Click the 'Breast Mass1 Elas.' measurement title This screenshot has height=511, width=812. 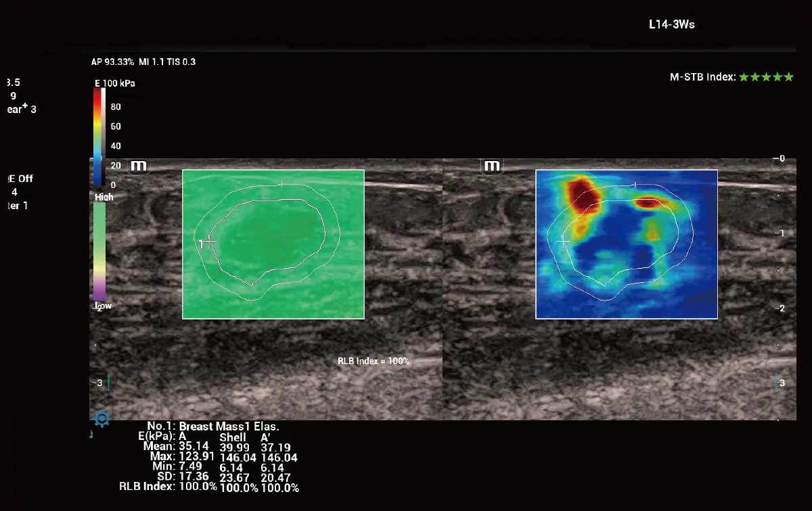229,427
